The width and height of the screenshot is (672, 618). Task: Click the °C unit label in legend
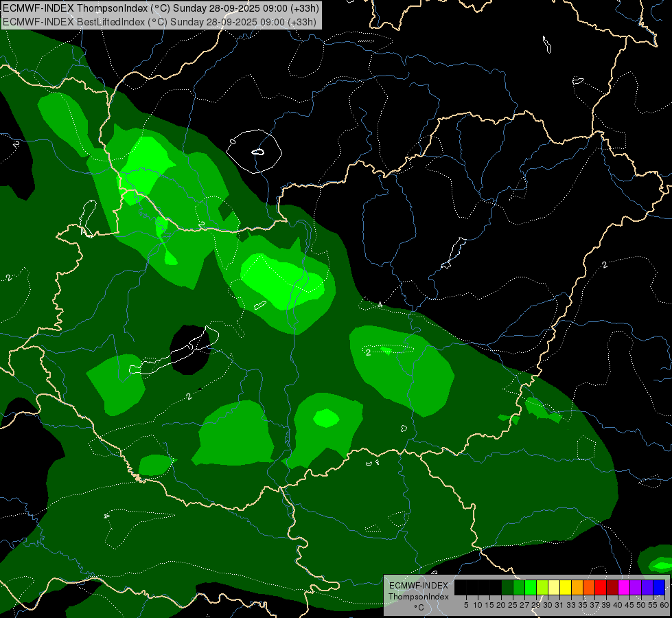coord(419,607)
